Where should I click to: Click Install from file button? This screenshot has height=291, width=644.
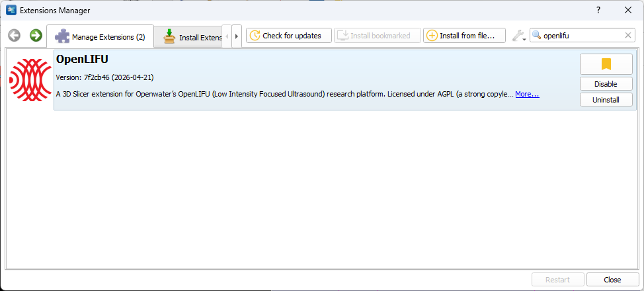point(464,36)
